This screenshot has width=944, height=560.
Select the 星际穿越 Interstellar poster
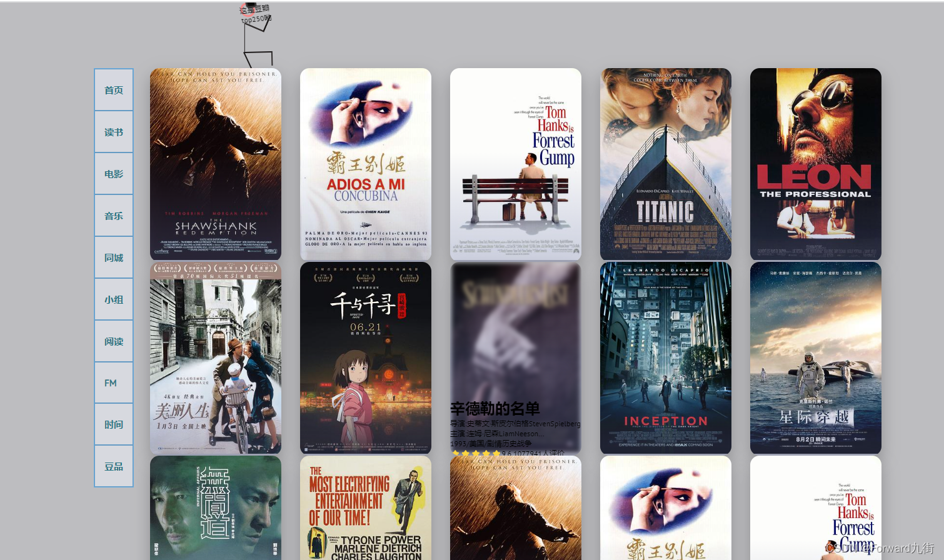pyautogui.click(x=816, y=357)
